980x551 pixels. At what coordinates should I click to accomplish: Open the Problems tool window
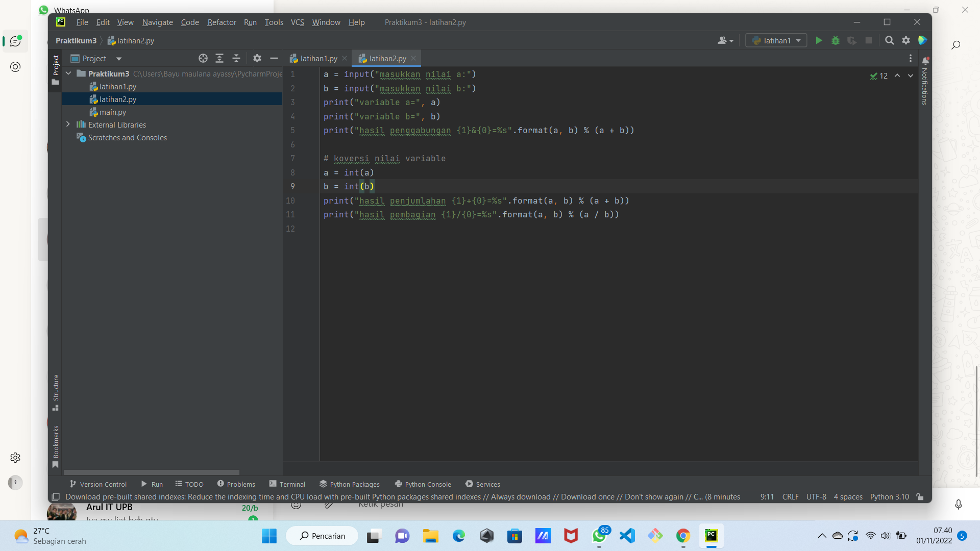236,484
